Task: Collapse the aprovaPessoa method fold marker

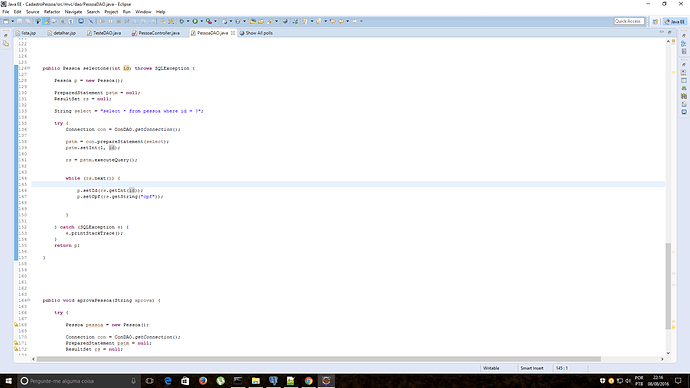Action: click(29, 300)
